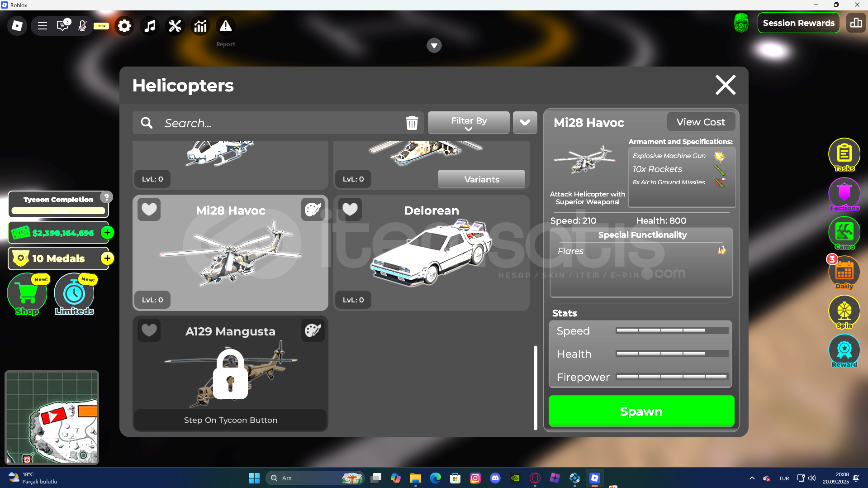Click the minimap
Screen dimensions: 868x488
point(52,417)
